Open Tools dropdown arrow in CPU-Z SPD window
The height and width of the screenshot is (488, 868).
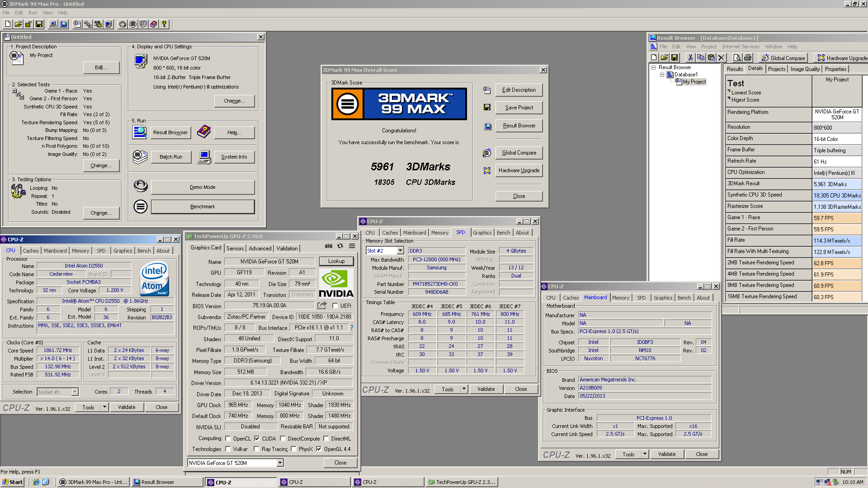click(x=464, y=389)
